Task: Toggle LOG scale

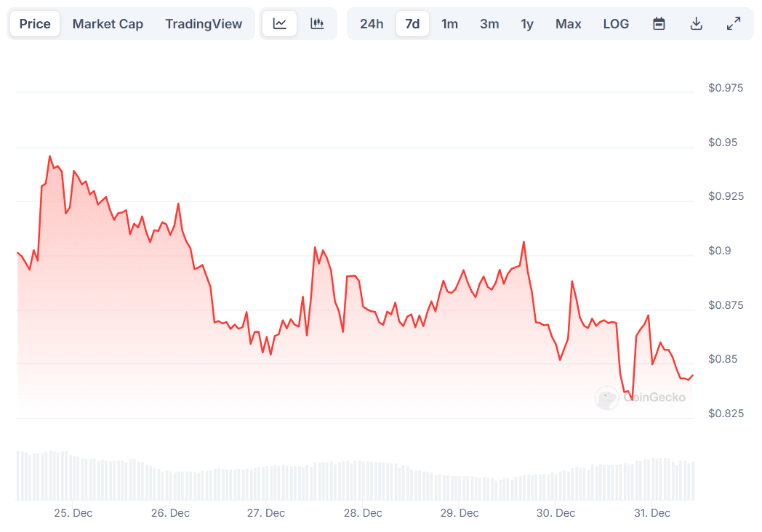Action: (616, 24)
